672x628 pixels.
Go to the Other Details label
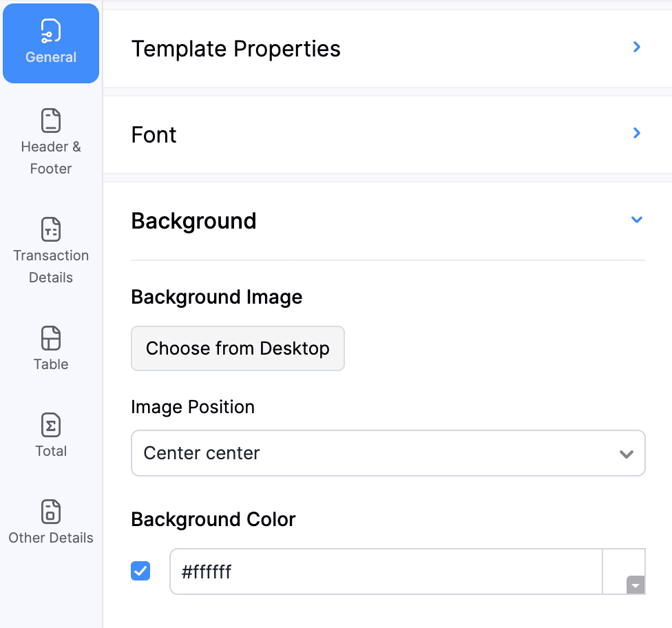51,538
